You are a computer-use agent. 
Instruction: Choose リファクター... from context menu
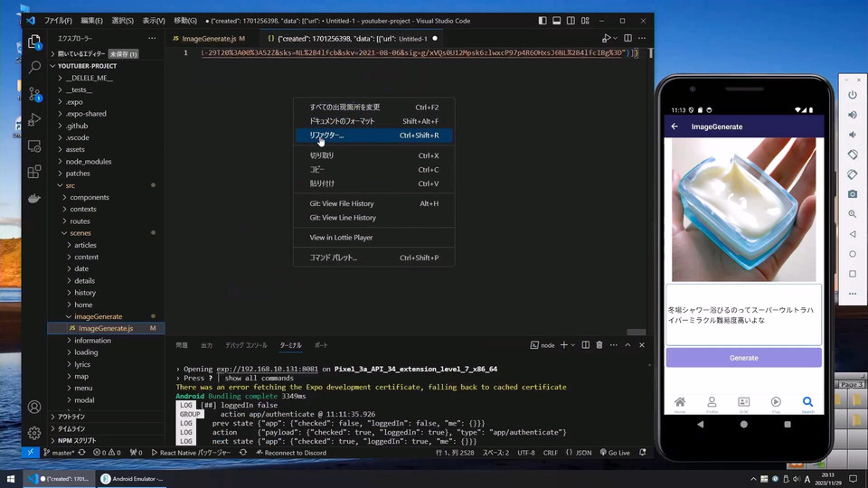374,136
